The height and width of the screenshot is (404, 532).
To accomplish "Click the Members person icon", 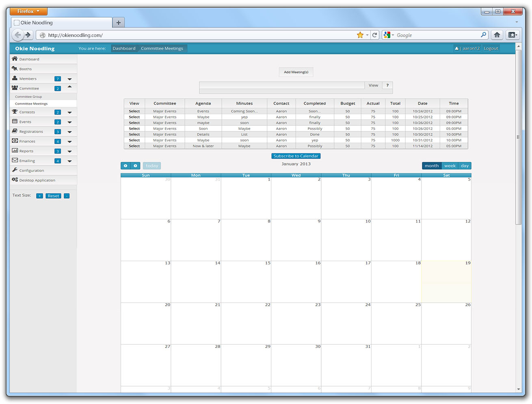I will click(15, 78).
